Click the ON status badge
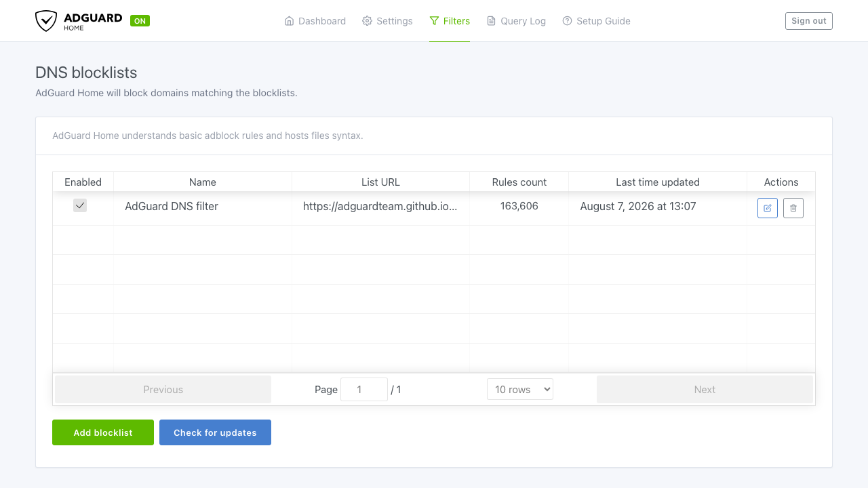The width and height of the screenshot is (868, 488). coord(140,21)
